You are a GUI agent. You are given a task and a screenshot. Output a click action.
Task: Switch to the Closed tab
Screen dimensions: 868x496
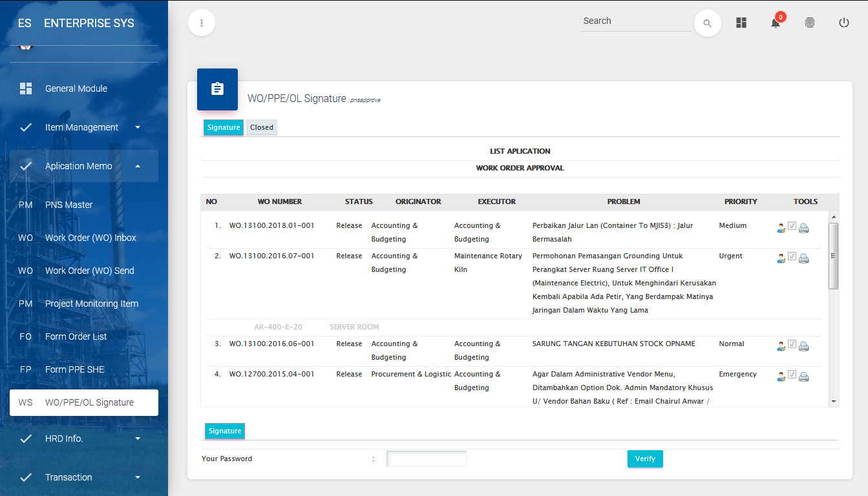point(262,127)
